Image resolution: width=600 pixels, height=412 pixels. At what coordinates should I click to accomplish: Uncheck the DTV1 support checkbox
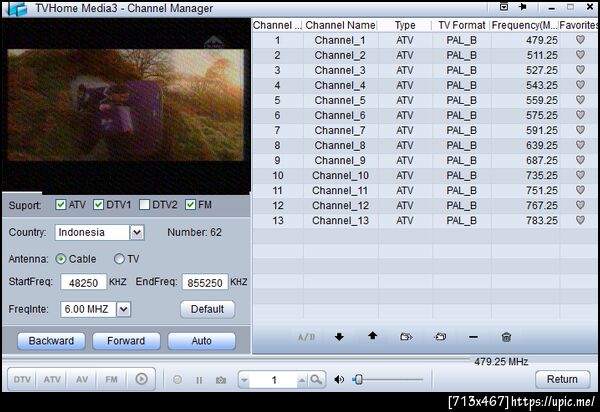pos(98,205)
